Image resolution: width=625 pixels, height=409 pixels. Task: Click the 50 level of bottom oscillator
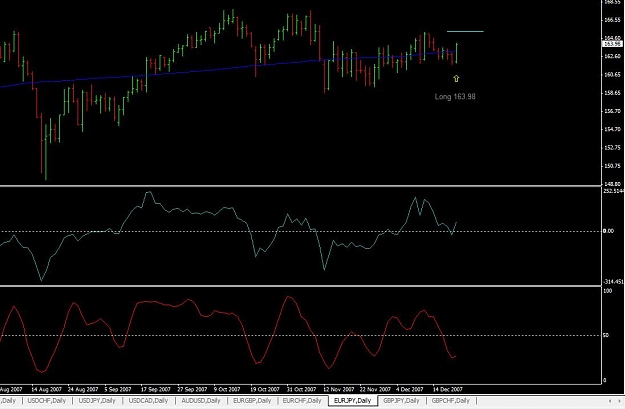pyautogui.click(x=606, y=335)
